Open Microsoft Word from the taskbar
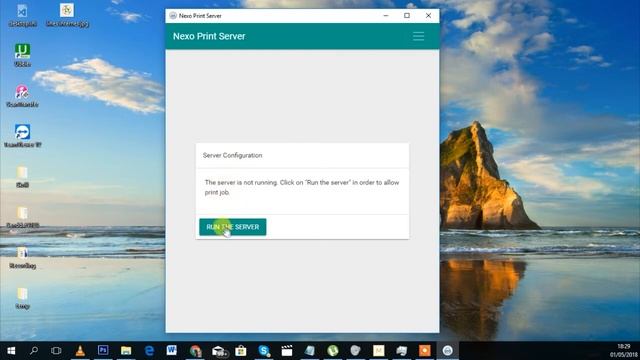640x360 pixels. (x=172, y=351)
